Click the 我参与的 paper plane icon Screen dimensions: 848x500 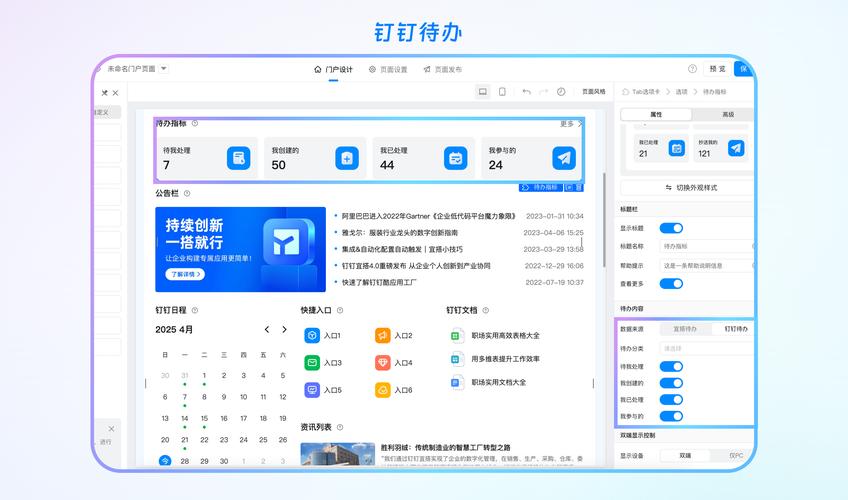coord(564,158)
